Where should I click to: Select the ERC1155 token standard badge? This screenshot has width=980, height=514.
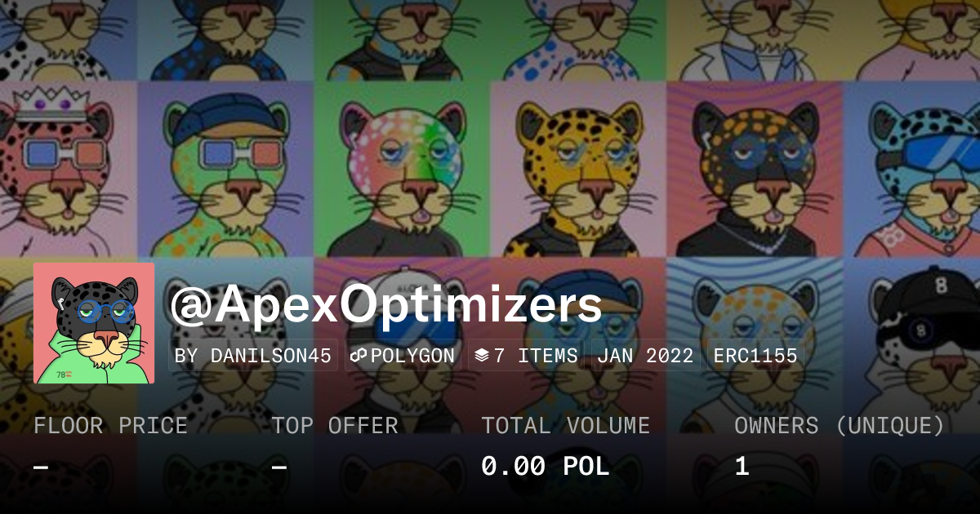point(755,356)
